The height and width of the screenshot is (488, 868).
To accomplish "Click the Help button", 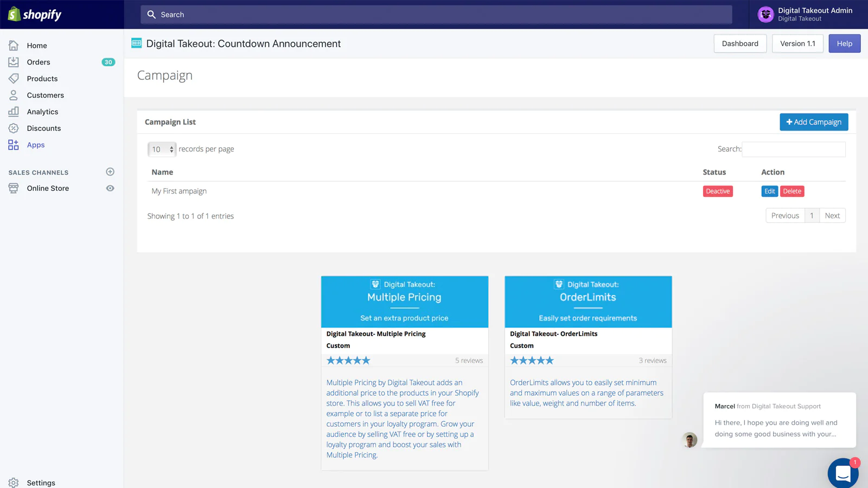I will 844,43.
